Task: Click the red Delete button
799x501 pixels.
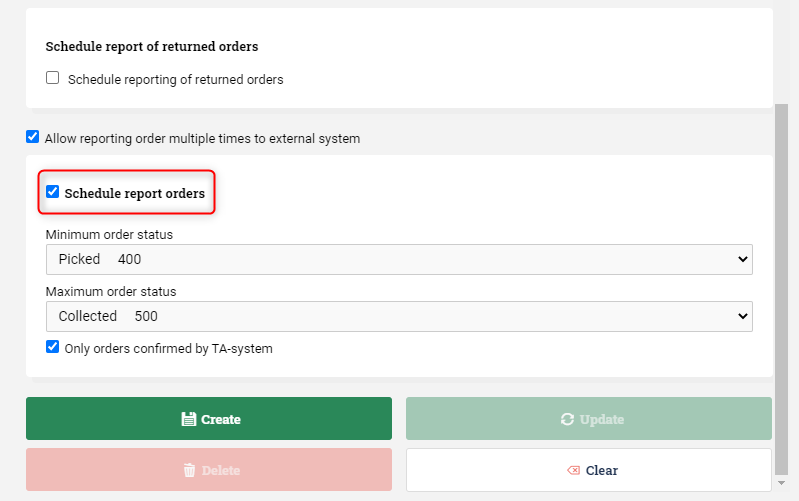Action: (x=209, y=469)
